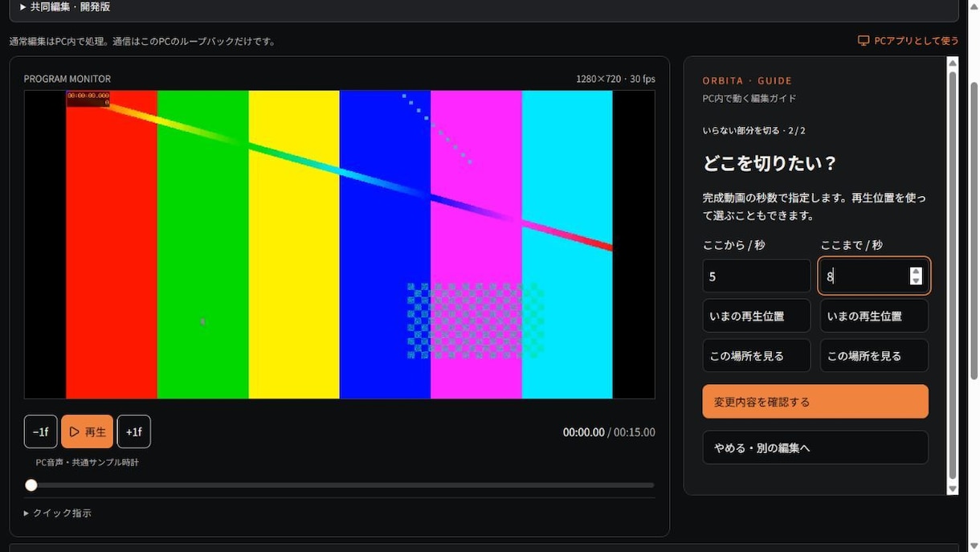Image resolution: width=980 pixels, height=552 pixels.
Task: Step back one frame with −1f
Action: click(x=41, y=431)
